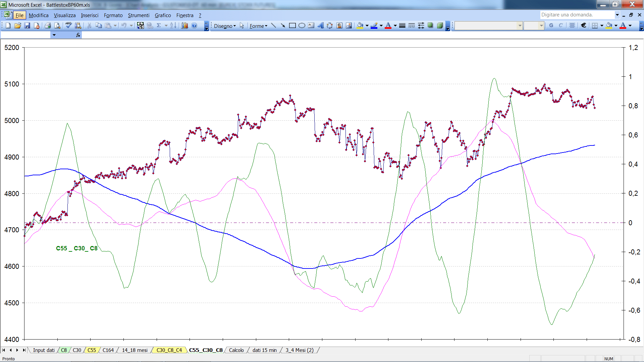Click the Shadow Style icon

[430, 25]
